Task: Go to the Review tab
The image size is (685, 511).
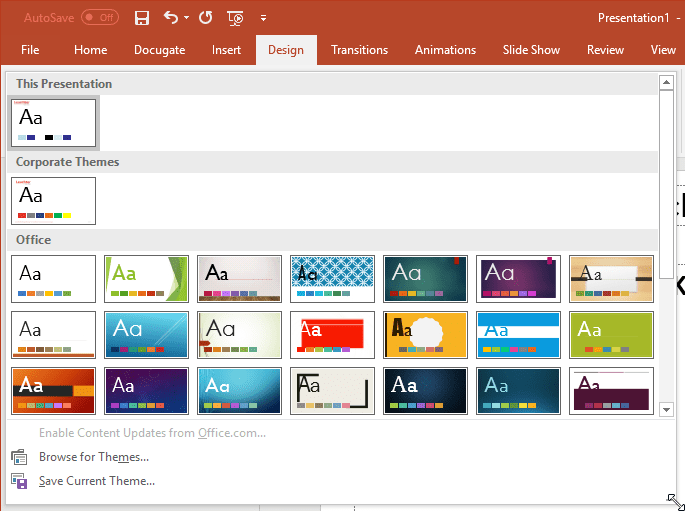Action: coord(605,50)
